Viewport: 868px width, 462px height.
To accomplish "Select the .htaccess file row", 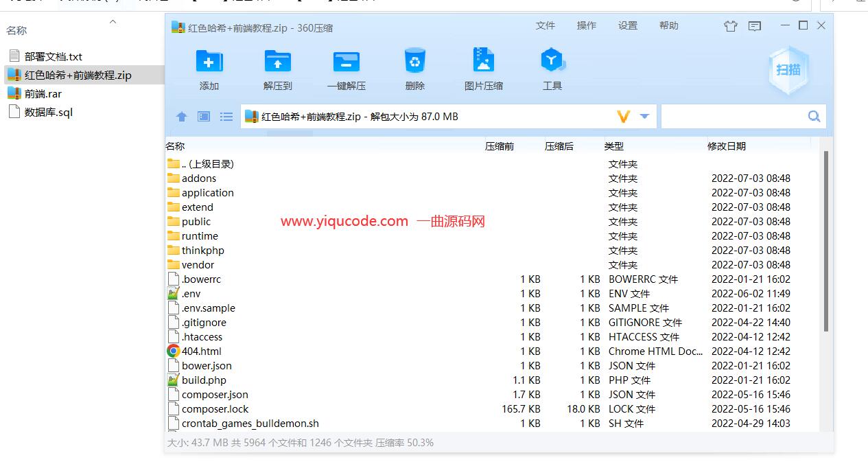I will [x=493, y=337].
